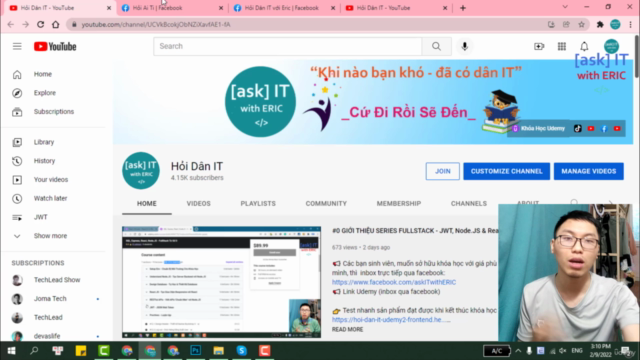Open the tab search dropdown arrow
Image resolution: width=640 pixels, height=360 pixels.
point(565,7)
